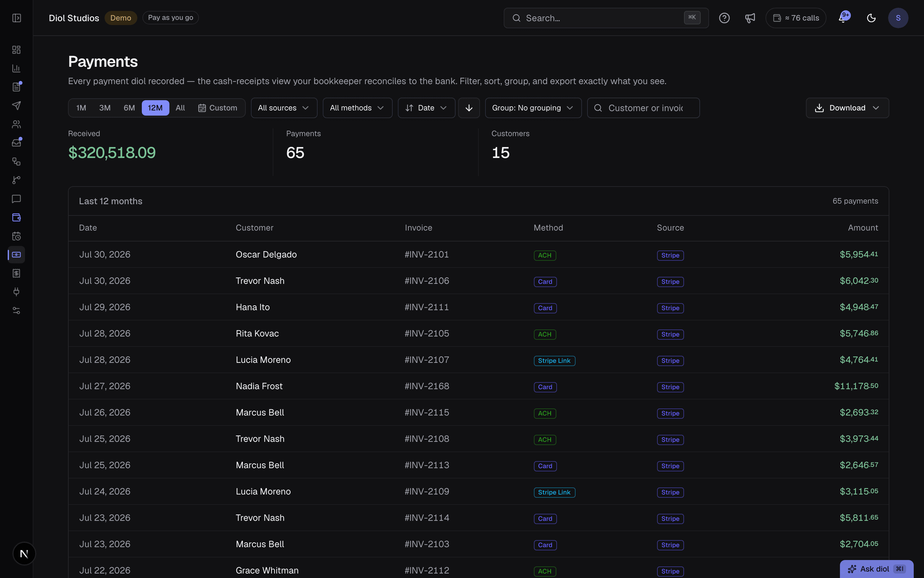Click the Ask diol button
Image resolution: width=924 pixels, height=578 pixels.
[876, 569]
